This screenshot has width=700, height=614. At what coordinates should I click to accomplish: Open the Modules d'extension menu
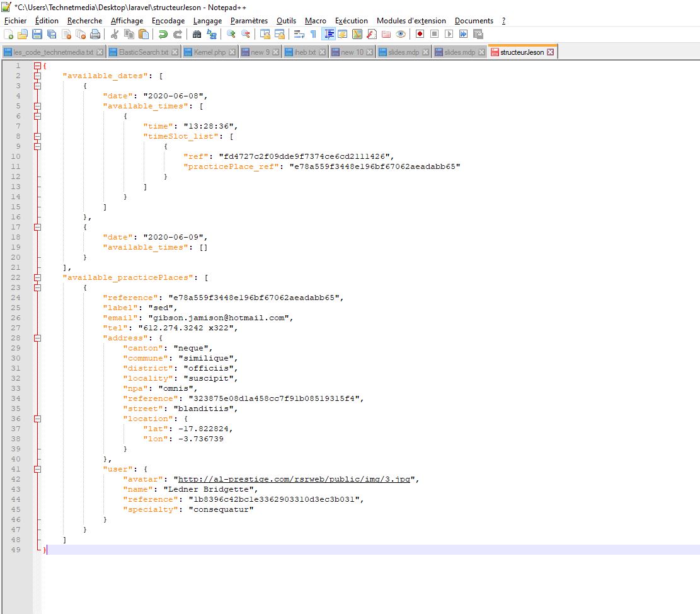411,21
